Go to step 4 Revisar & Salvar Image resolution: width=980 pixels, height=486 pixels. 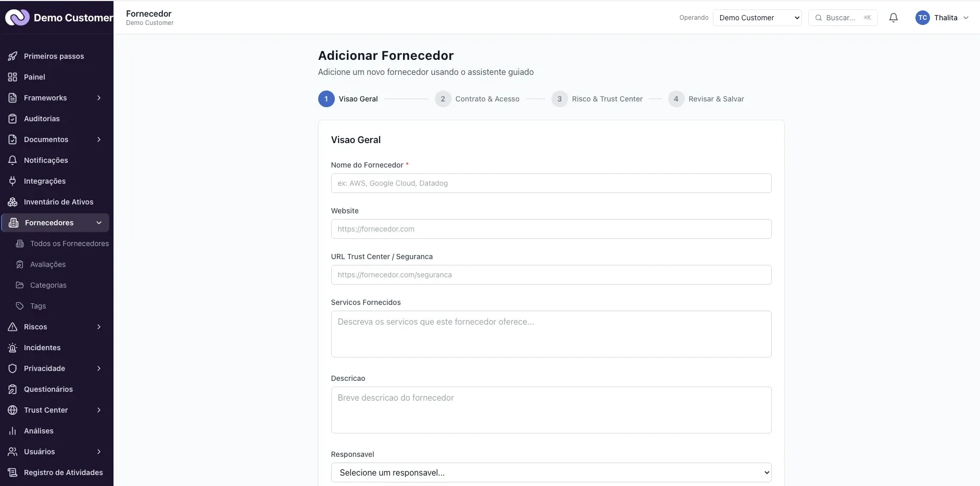click(x=706, y=99)
